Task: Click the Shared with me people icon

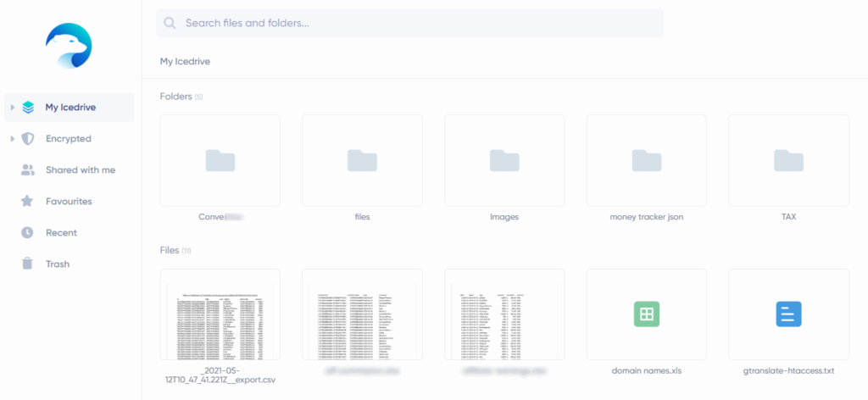Action: [28, 170]
